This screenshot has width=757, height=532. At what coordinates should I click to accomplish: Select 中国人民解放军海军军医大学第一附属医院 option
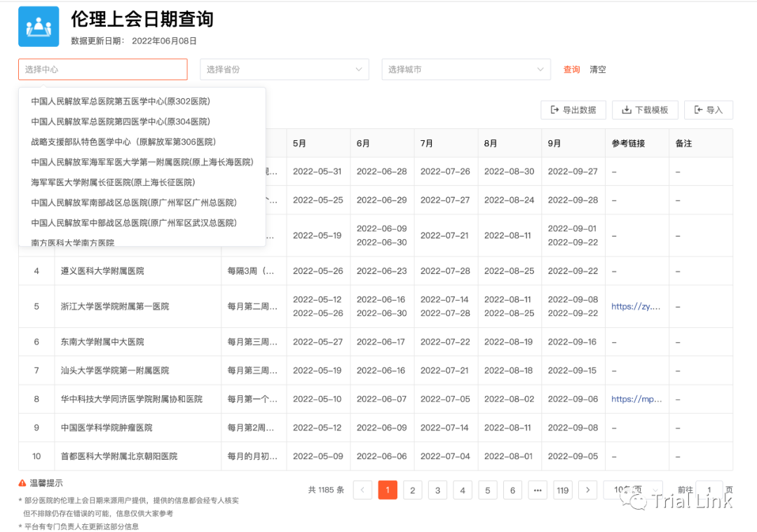[x=142, y=162]
